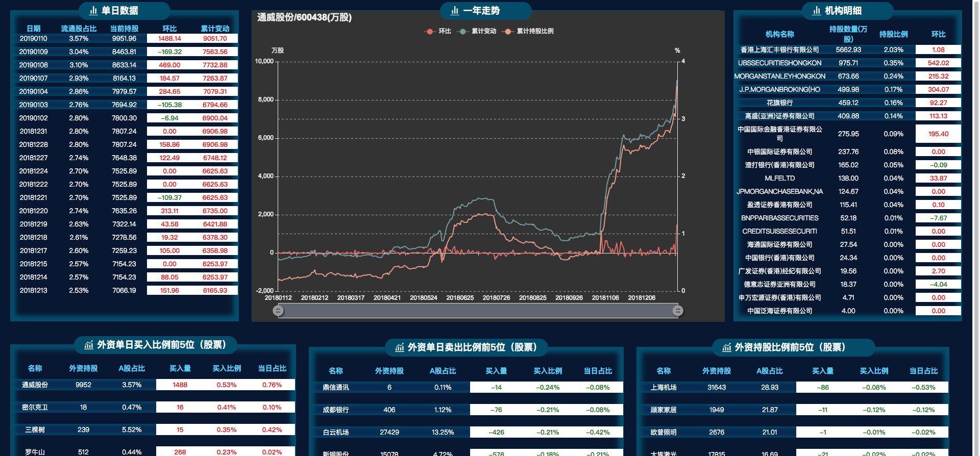Click 罗牛山 in the buy-ratio table
Image resolution: width=980 pixels, height=456 pixels.
click(35, 452)
